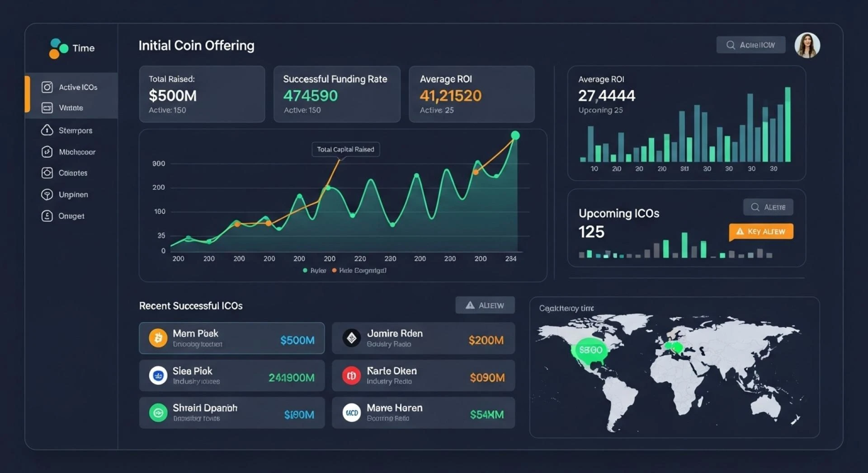The image size is (868, 473).
Task: Click the red Rarte Dken coin icon
Action: point(351,375)
